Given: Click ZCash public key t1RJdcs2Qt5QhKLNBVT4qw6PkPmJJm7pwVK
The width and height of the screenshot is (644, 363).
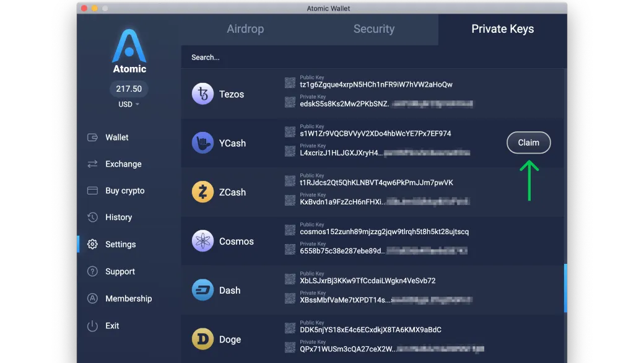Looking at the screenshot, I should coord(376,183).
